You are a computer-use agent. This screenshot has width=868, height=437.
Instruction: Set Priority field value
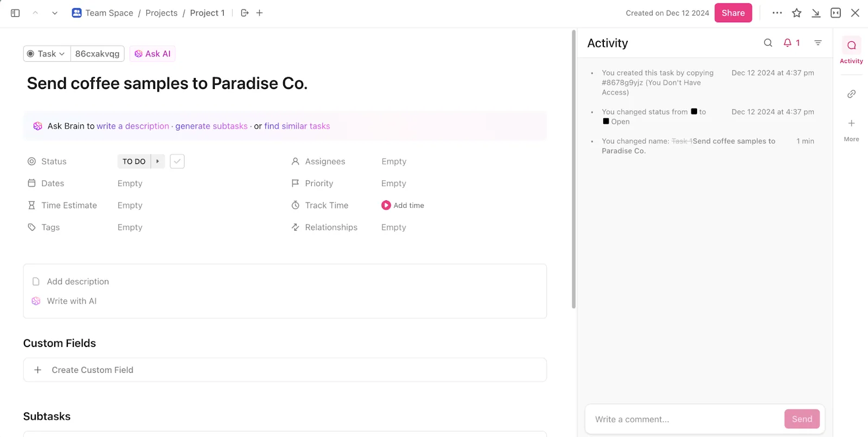tap(394, 183)
